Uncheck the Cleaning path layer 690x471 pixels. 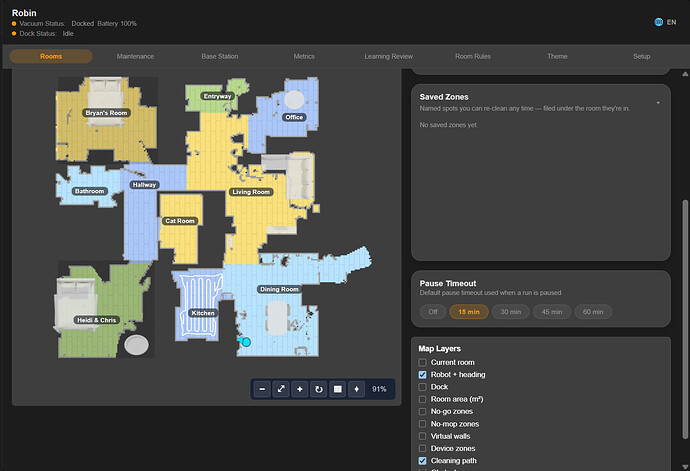[x=422, y=461]
